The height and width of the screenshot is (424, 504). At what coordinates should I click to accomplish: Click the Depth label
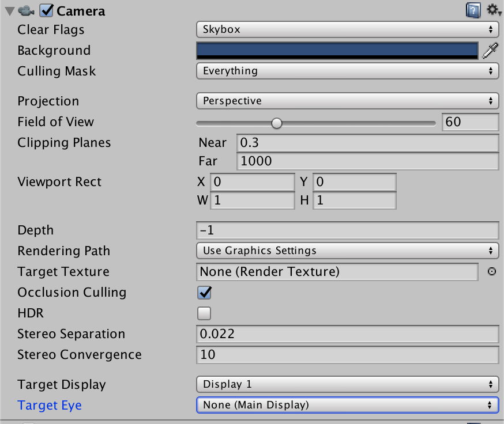click(35, 230)
